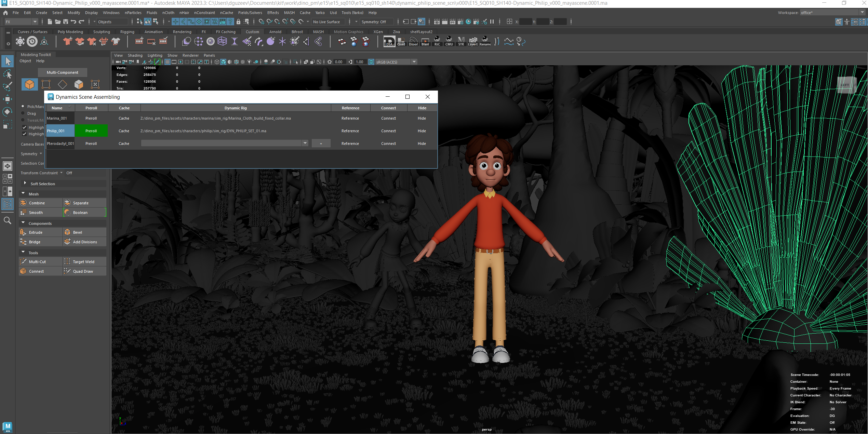Click the Save scene icon in status line

tap(66, 22)
